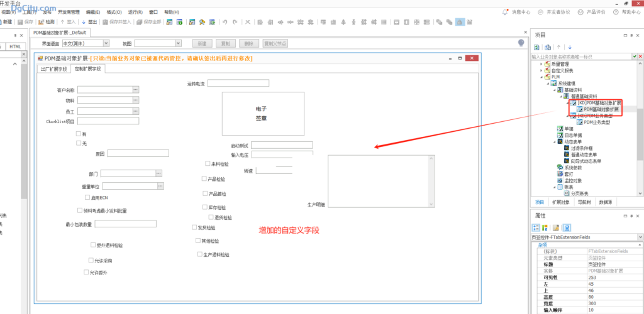644x314 pixels.
Task: Select PDM业务类型 in project tree
Action: point(596,122)
